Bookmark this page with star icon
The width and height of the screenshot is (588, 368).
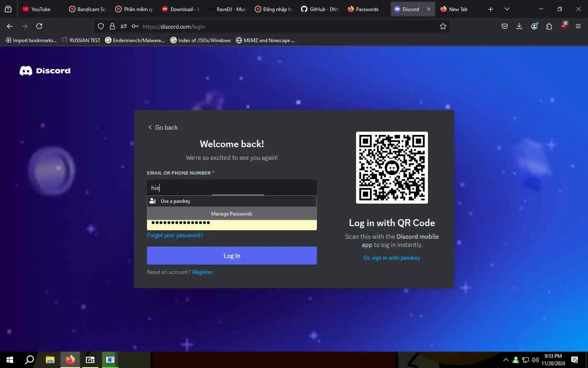click(443, 26)
